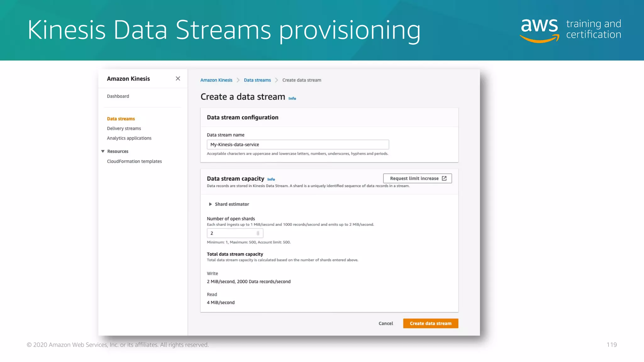This screenshot has width=644, height=362.
Task: Open Info link next to Data stream capacity
Action: [271, 179]
